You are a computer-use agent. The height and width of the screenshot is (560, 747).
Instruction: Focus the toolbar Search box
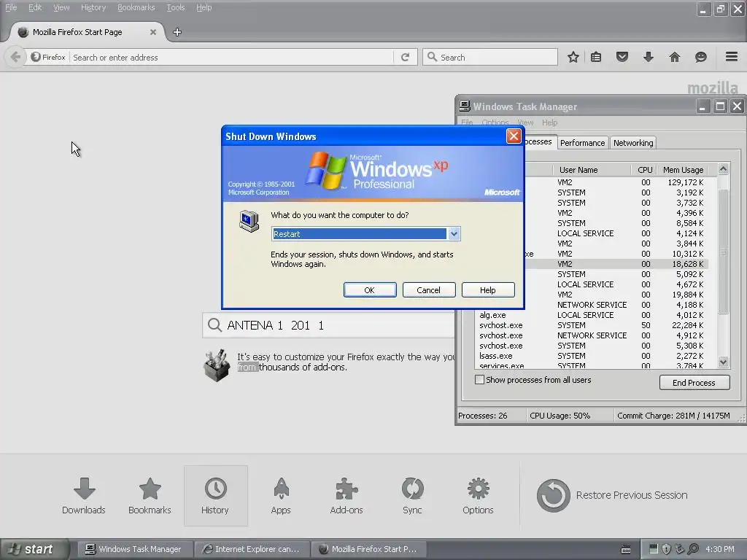point(490,57)
